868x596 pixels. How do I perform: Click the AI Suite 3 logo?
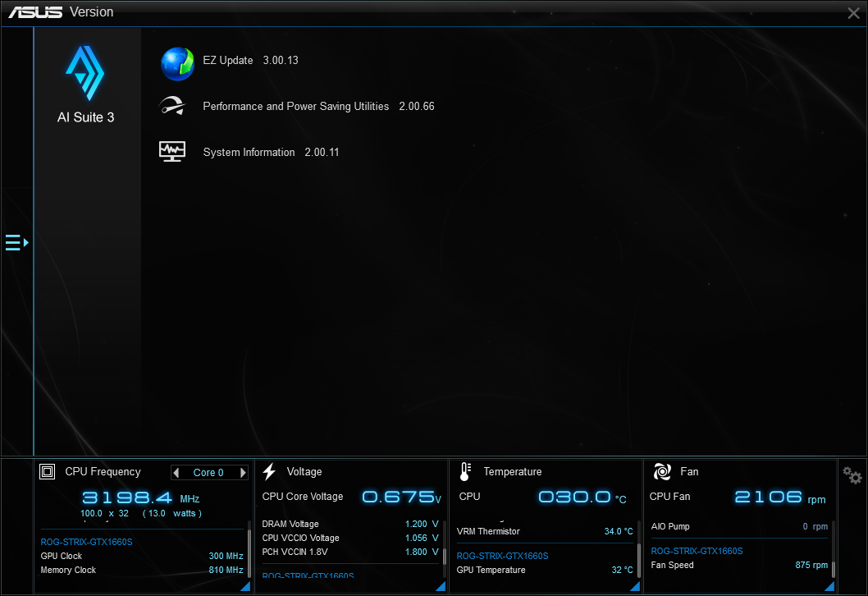tap(85, 73)
